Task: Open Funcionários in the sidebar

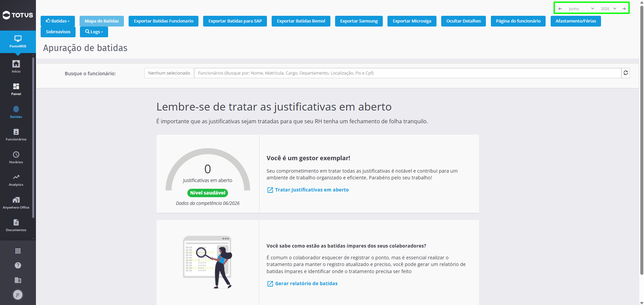Action: click(16, 134)
